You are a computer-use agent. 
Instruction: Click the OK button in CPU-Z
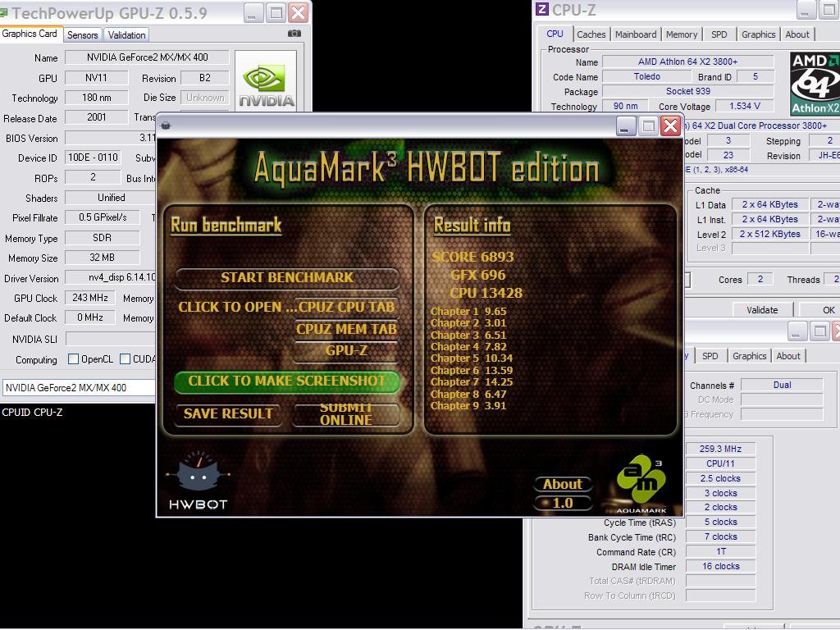tap(828, 309)
